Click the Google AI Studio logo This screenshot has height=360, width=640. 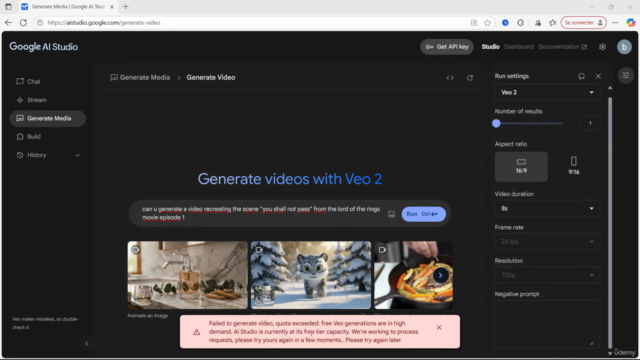(44, 47)
